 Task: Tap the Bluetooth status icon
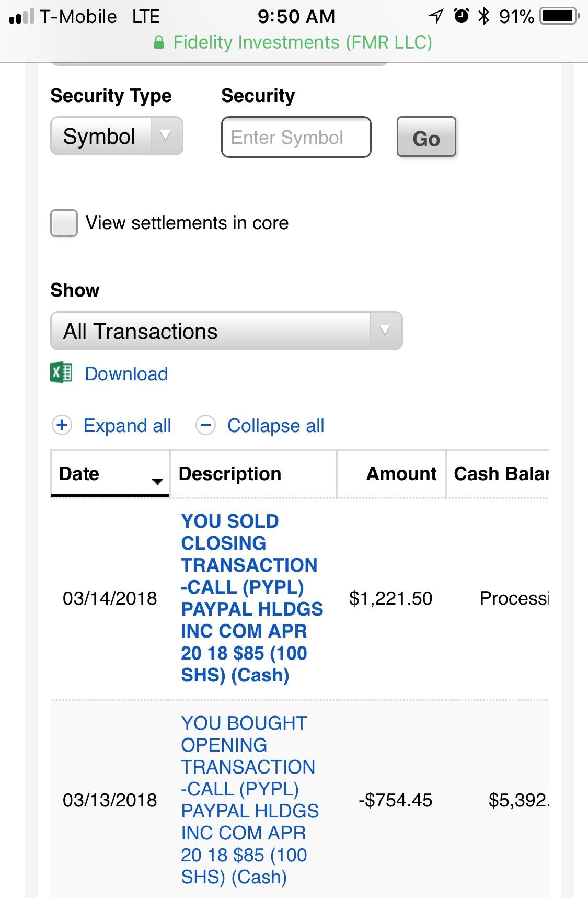click(485, 17)
